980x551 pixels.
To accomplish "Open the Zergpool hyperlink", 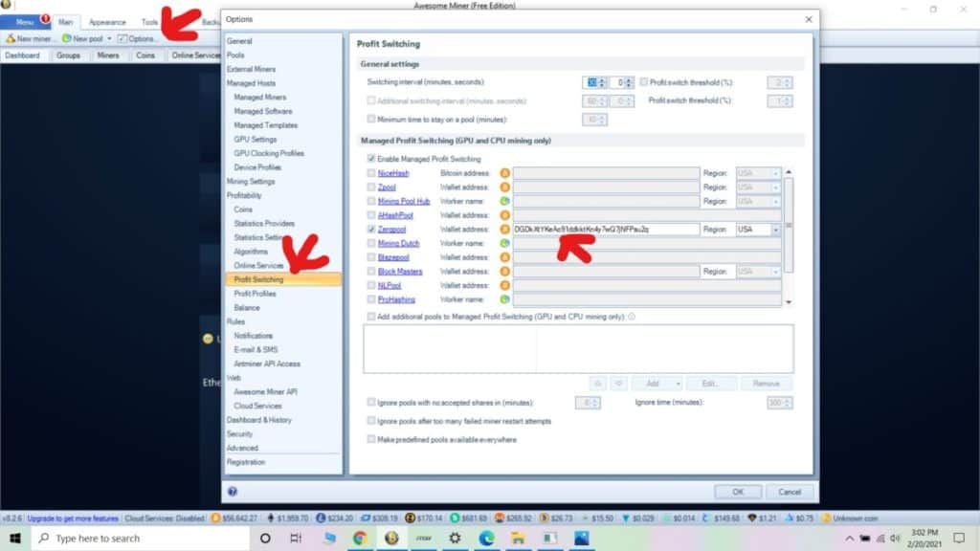I will click(x=391, y=230).
